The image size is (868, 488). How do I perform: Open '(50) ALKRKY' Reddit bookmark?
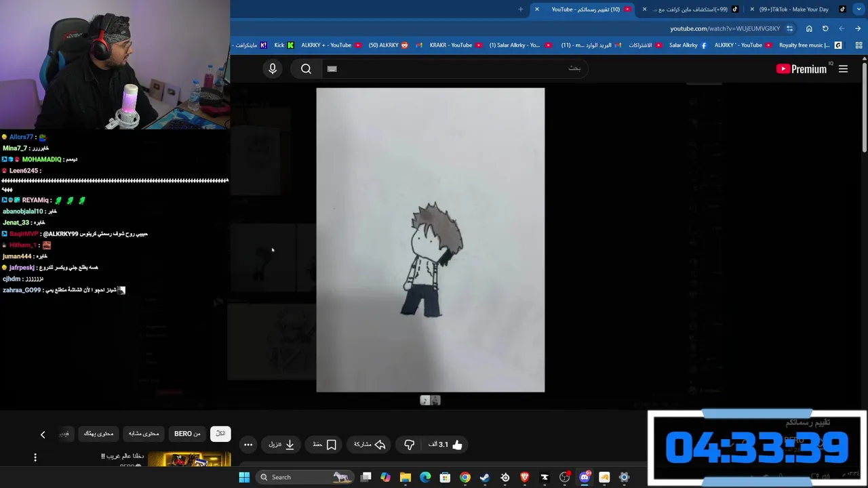pos(389,45)
